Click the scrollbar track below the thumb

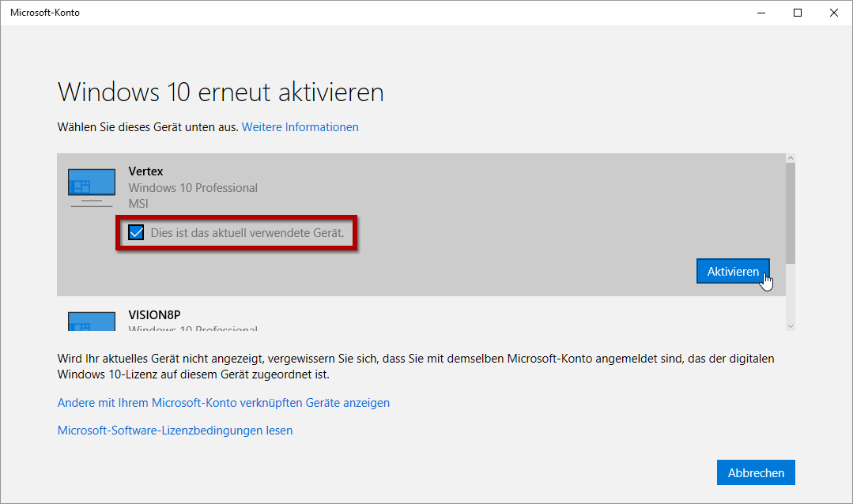(x=790, y=292)
